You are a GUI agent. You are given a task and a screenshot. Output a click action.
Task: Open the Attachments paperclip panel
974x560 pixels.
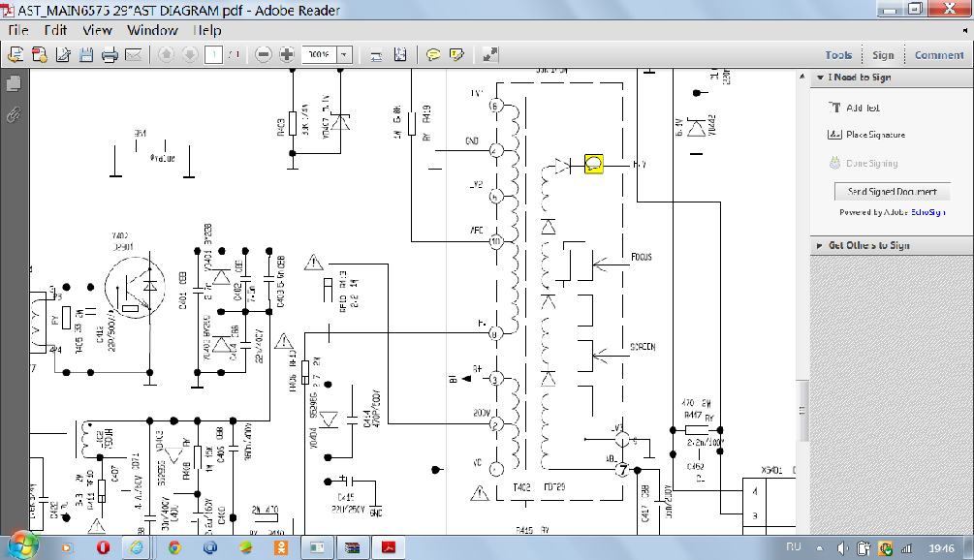coord(14,114)
